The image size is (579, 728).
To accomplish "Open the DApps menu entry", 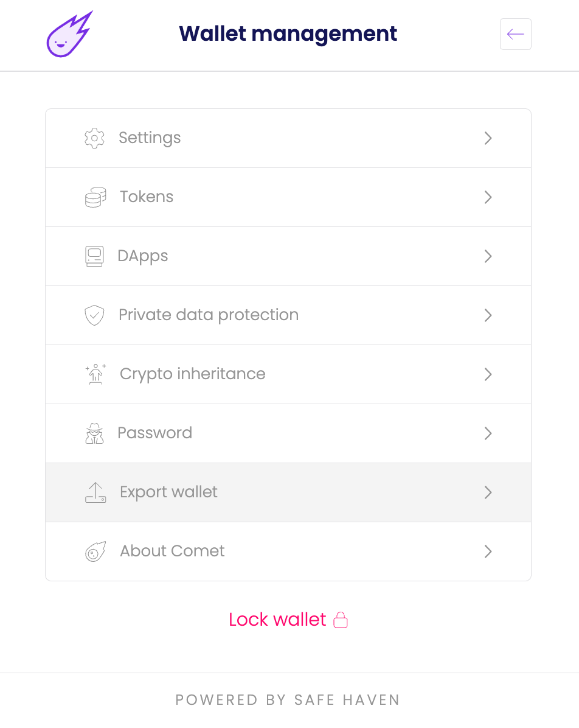I will pos(143,256).
